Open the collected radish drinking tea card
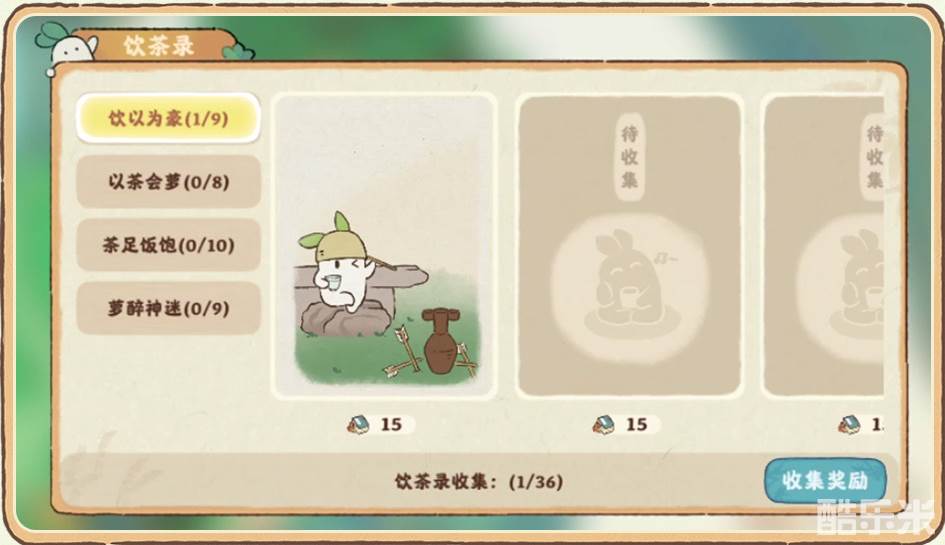This screenshot has width=945, height=545. click(x=385, y=246)
